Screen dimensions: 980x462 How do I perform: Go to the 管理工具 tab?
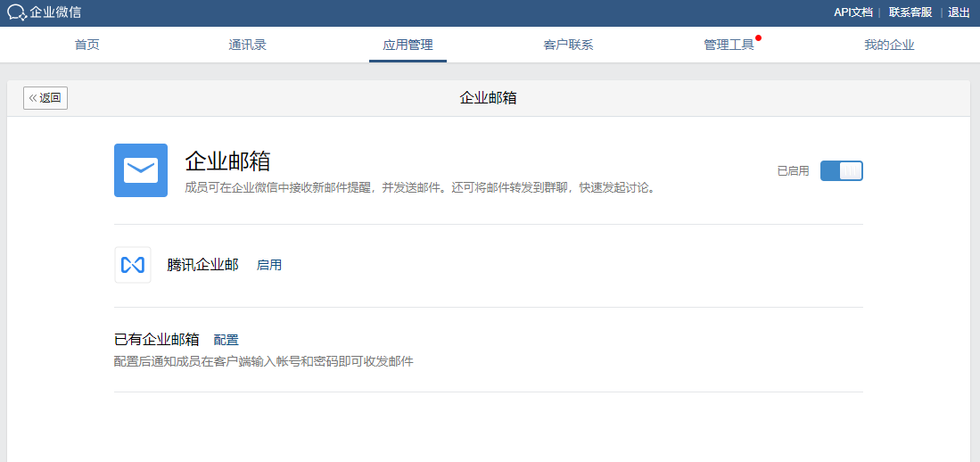tap(729, 45)
